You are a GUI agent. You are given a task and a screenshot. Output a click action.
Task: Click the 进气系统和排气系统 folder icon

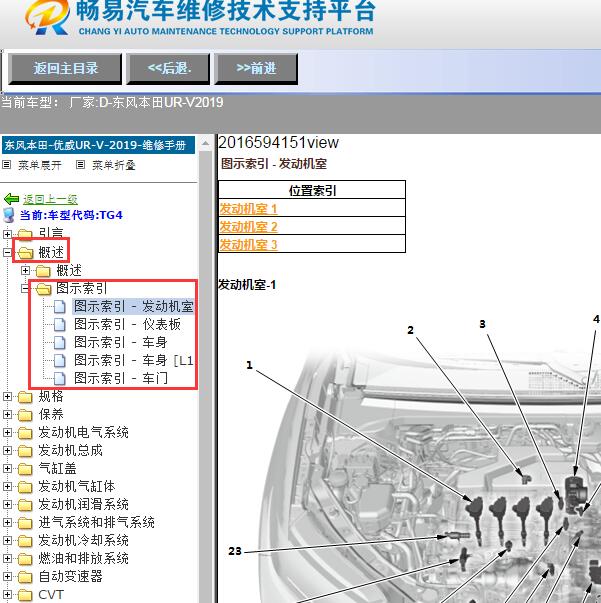pyautogui.click(x=25, y=523)
